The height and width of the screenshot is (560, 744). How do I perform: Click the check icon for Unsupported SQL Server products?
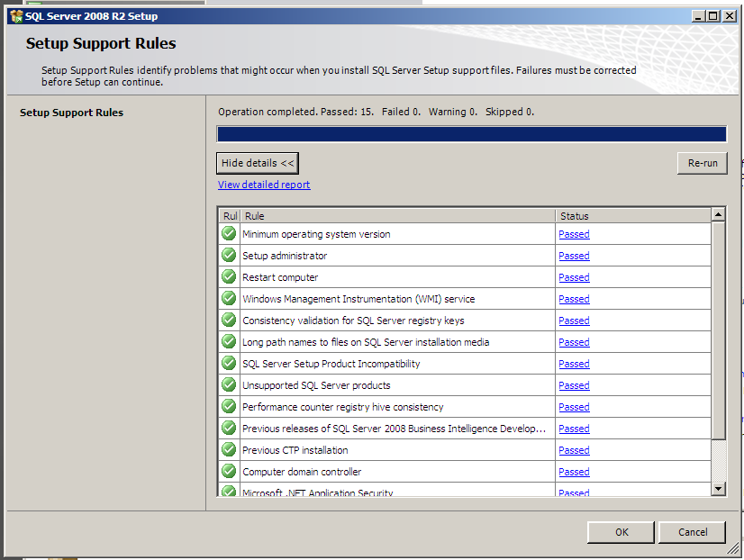click(x=229, y=384)
